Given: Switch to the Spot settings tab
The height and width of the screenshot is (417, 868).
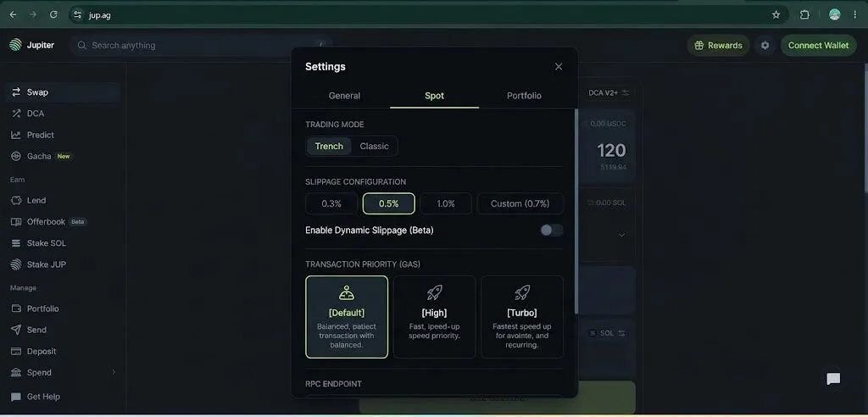Looking at the screenshot, I should coord(435,95).
